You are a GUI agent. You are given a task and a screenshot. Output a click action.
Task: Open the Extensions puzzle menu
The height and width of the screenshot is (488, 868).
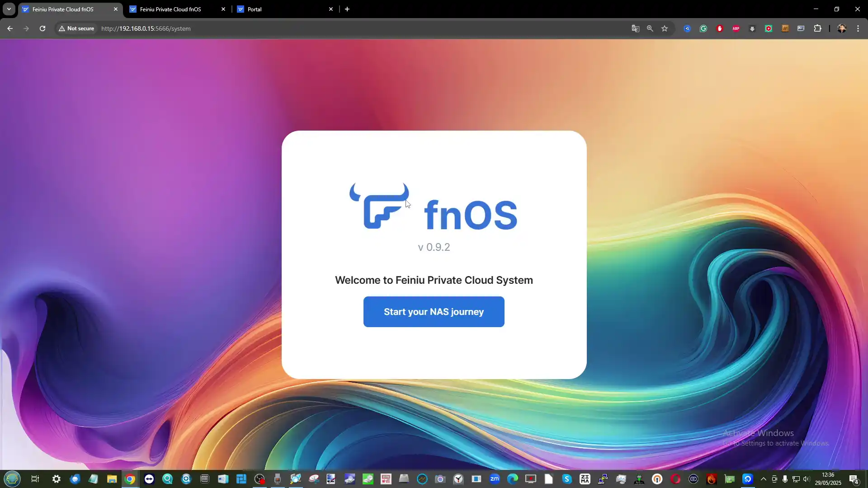tap(817, 28)
